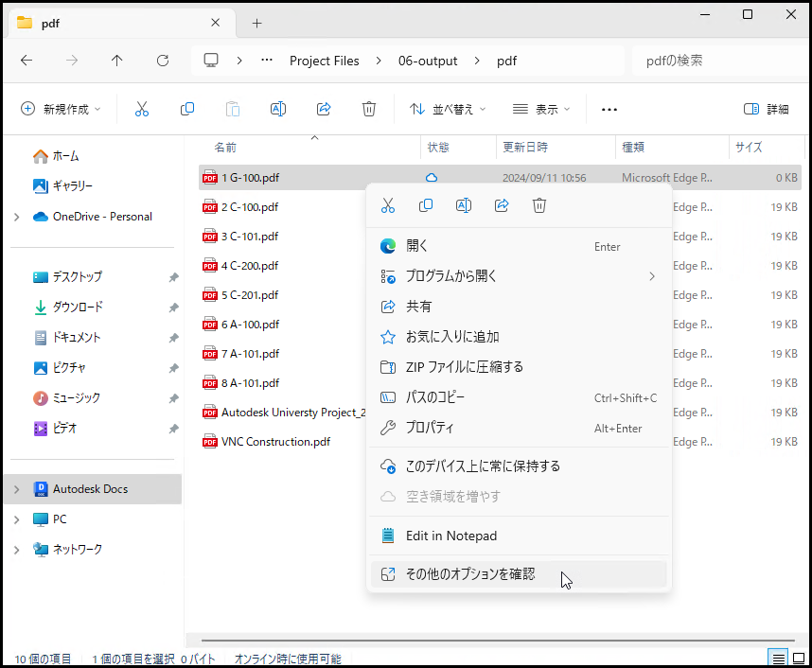Click the Rename icon in the toolbar
The image size is (812, 668).
tap(278, 109)
